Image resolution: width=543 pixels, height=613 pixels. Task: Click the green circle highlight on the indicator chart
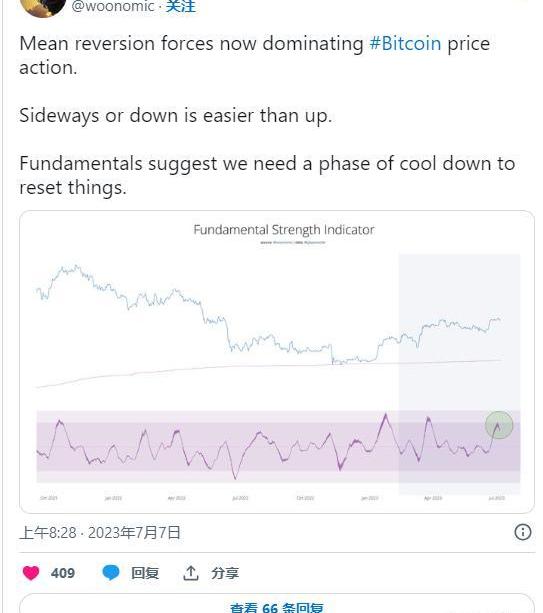point(499,425)
